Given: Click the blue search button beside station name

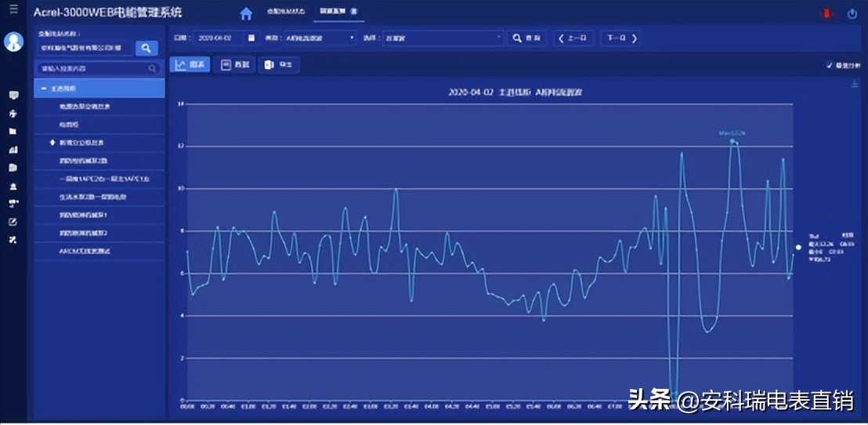Looking at the screenshot, I should click(x=146, y=48).
